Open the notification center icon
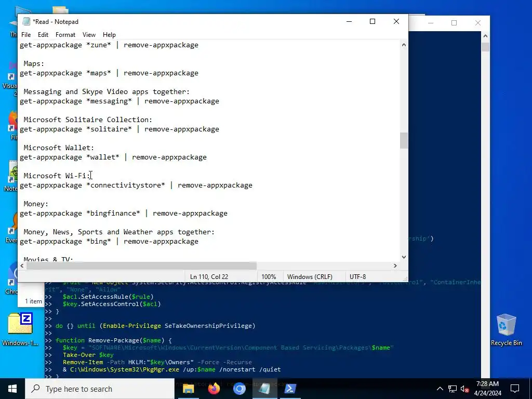The height and width of the screenshot is (399, 532). [515, 389]
